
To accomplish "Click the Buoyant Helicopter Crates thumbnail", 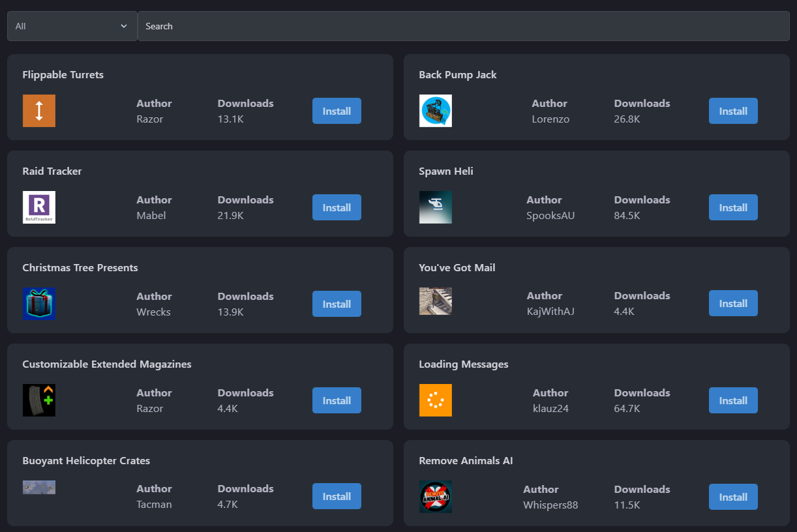I will pyautogui.click(x=38, y=487).
